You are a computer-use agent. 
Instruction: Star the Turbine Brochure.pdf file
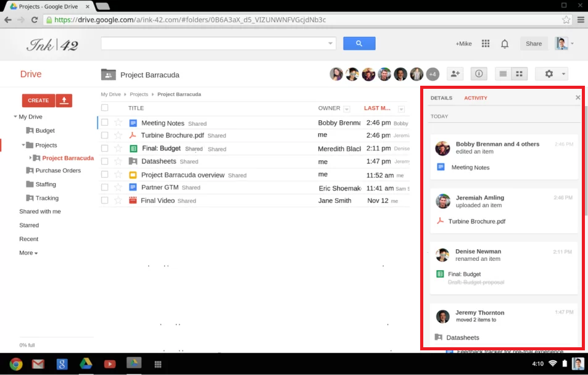pos(118,135)
